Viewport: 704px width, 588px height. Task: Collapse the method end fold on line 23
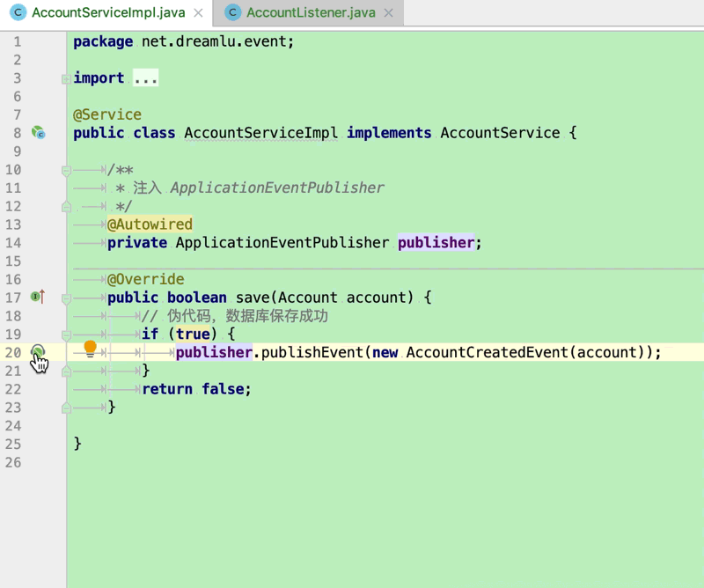(66, 408)
